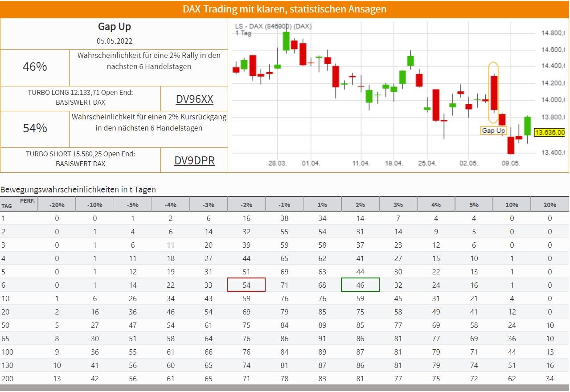
Task: Click the 20% column header
Action: tap(550, 205)
